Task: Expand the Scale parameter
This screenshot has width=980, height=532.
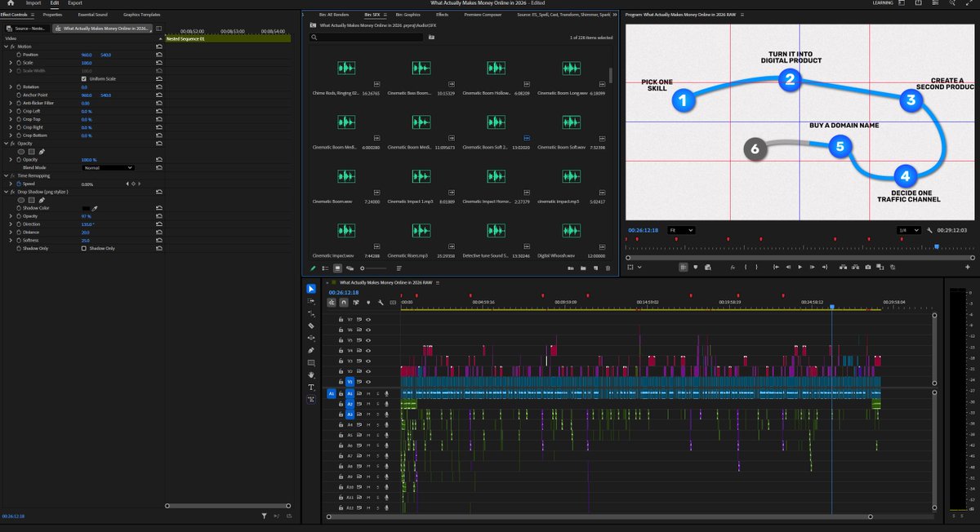Action: click(x=11, y=63)
